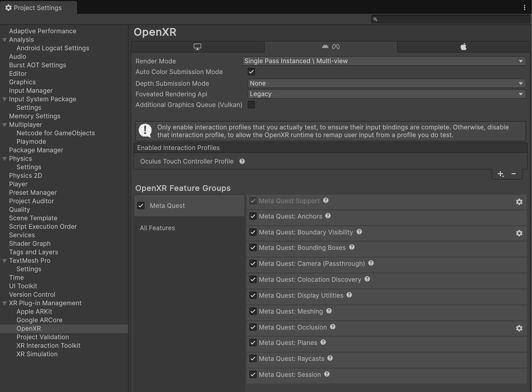The height and width of the screenshot is (392, 532).
Task: Open the three-dot window menu
Action: (x=524, y=7)
